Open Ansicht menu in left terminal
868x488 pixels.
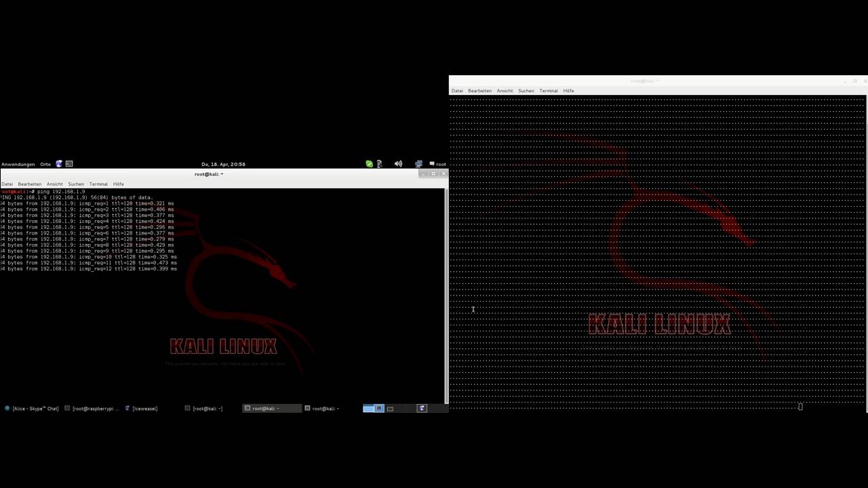tap(55, 184)
